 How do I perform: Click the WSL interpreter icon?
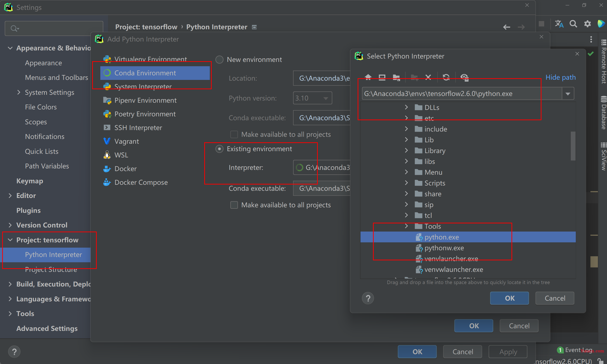[107, 155]
